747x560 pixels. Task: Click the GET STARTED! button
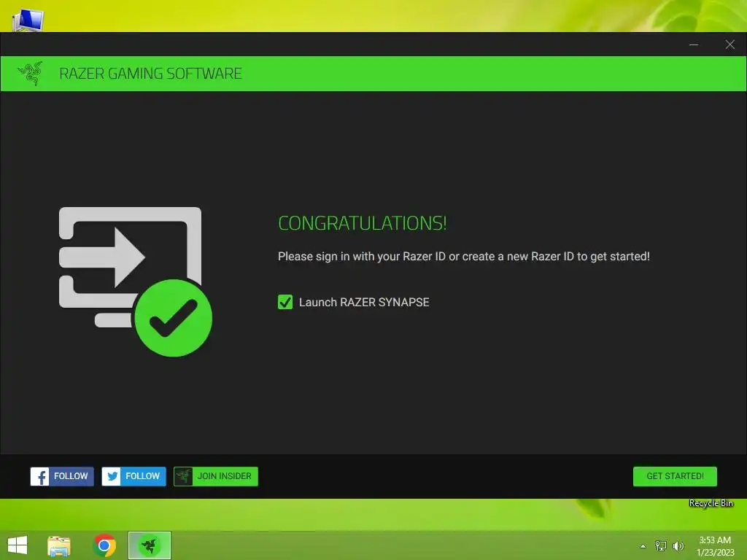click(x=675, y=476)
